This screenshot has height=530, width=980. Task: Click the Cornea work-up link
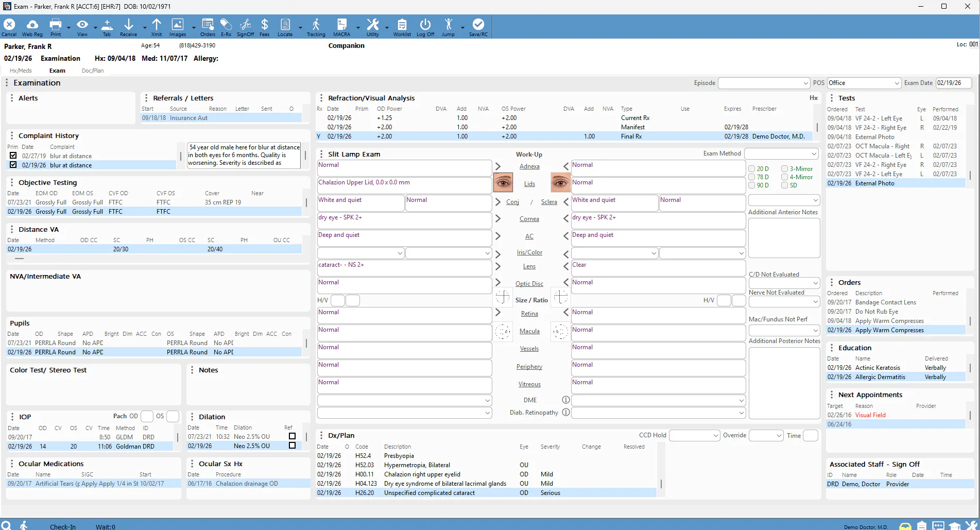click(529, 219)
